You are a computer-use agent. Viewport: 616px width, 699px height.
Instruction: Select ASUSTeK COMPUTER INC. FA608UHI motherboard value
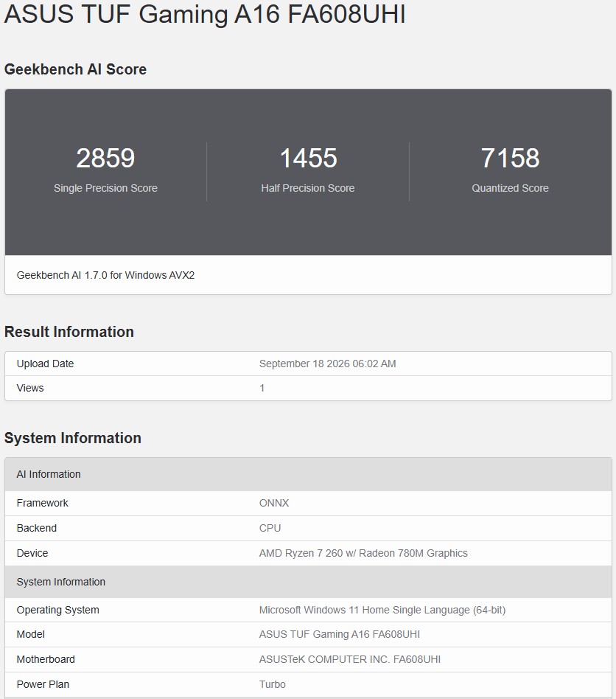[350, 659]
